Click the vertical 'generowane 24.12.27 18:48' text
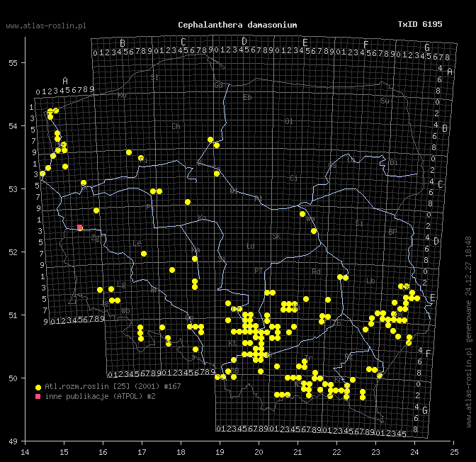This screenshot has width=476, height=462. click(469, 289)
